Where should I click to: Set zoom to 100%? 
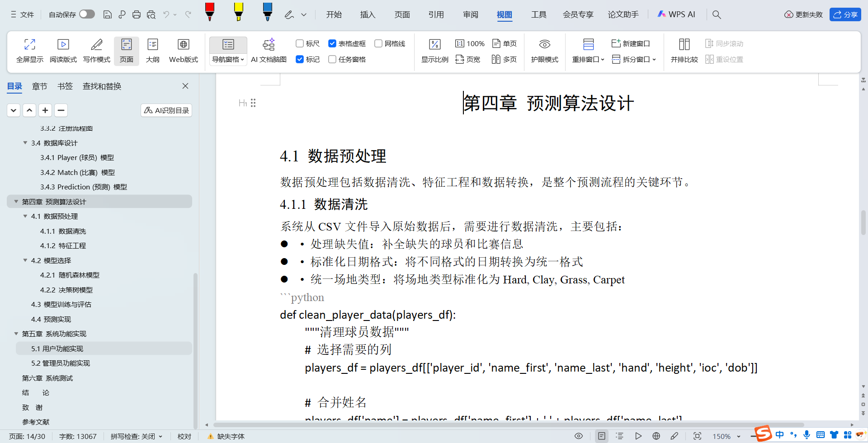click(470, 43)
